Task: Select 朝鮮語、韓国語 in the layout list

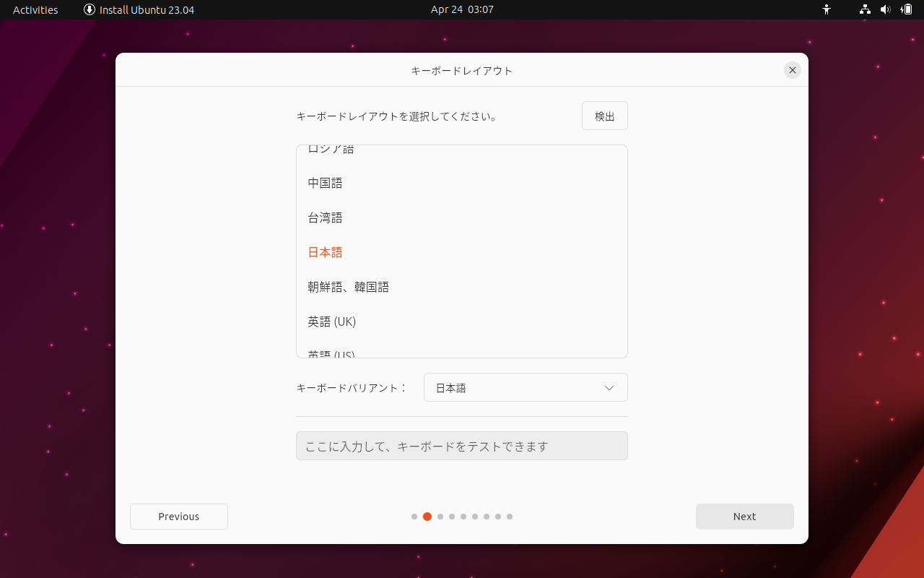Action: (x=462, y=287)
